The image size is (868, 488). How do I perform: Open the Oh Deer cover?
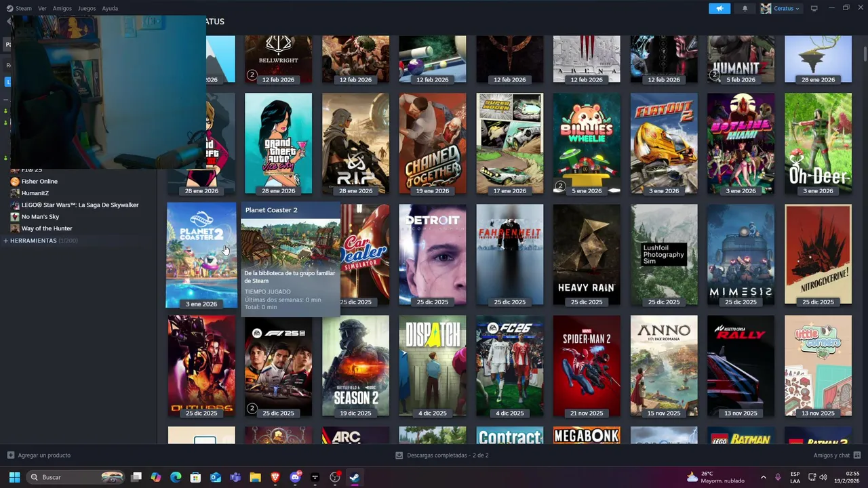(x=818, y=143)
